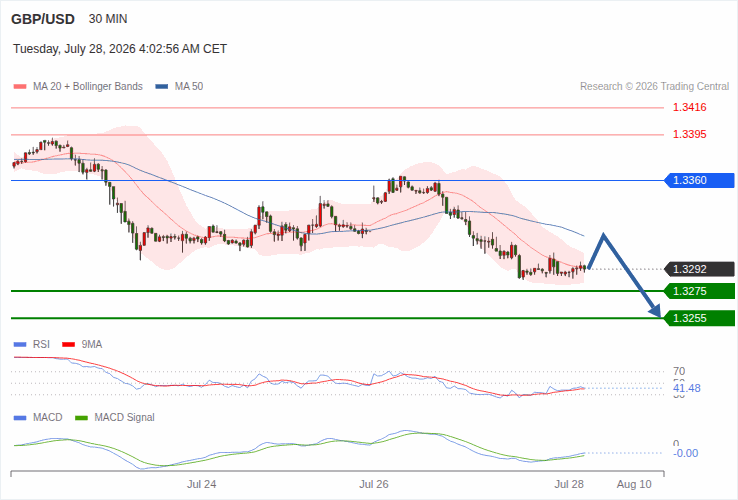Viewport: 738px width, 500px height.
Task: Click the Research Trading Central copyright text
Action: (x=654, y=87)
